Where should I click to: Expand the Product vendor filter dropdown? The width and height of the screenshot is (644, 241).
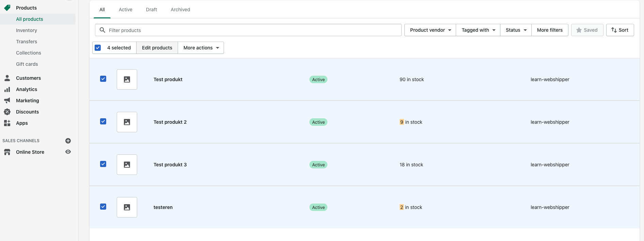click(x=430, y=30)
